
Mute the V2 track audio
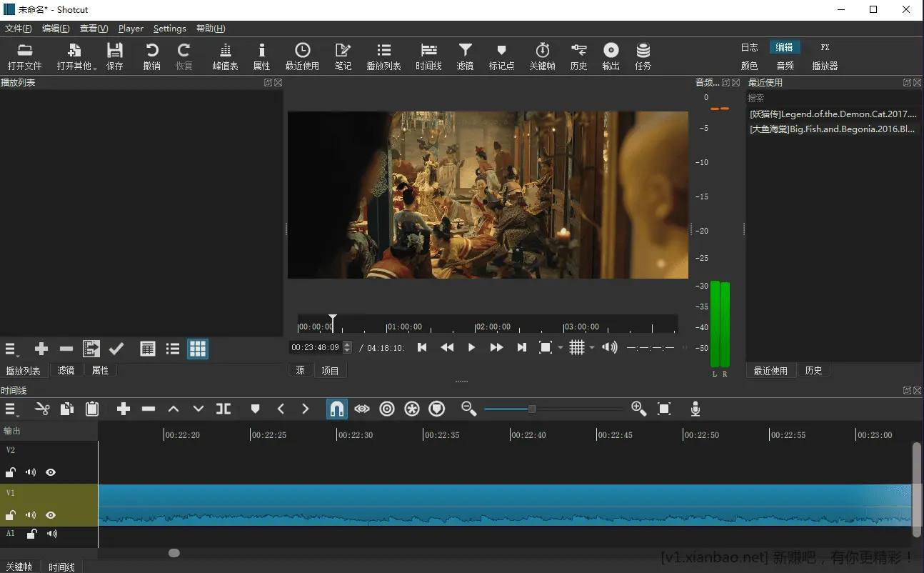click(x=31, y=472)
